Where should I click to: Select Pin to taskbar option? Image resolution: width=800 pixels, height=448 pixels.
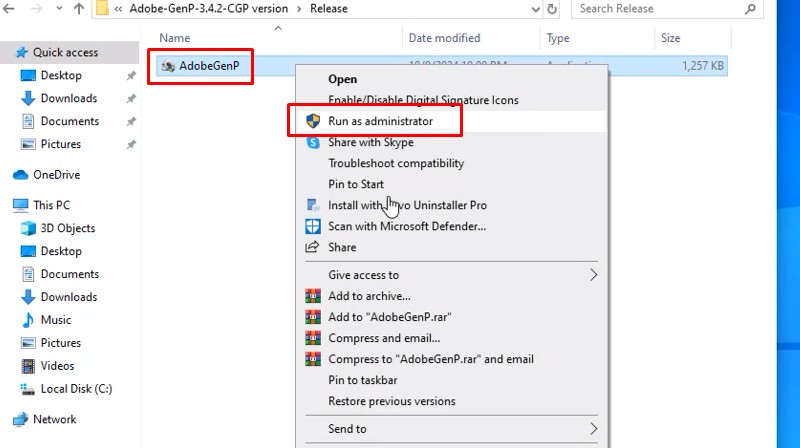click(x=362, y=380)
